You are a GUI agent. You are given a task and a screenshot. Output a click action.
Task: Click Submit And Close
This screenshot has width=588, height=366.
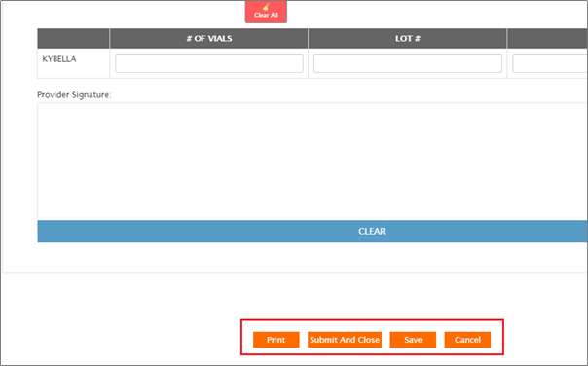pos(345,340)
